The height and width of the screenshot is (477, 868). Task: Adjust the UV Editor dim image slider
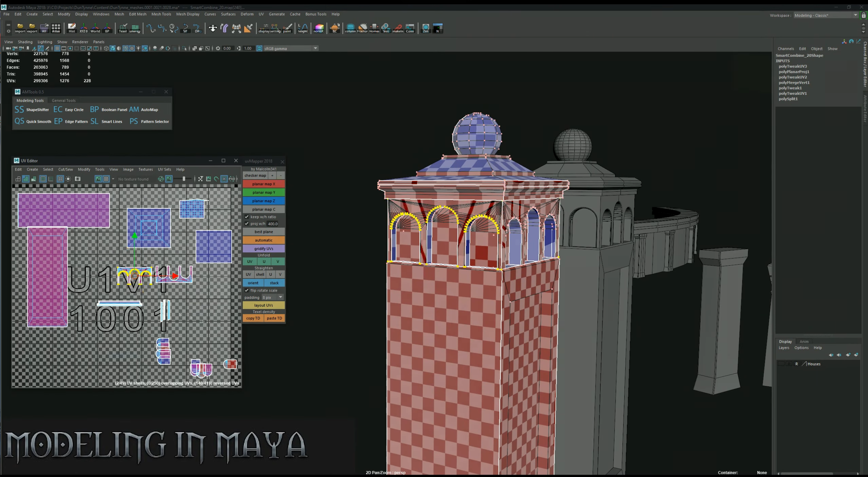point(184,179)
